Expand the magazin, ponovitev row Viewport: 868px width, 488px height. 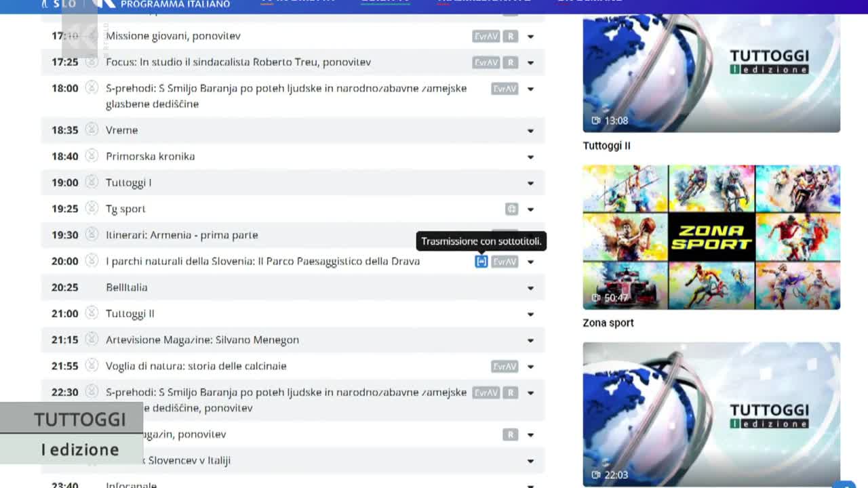coord(530,435)
